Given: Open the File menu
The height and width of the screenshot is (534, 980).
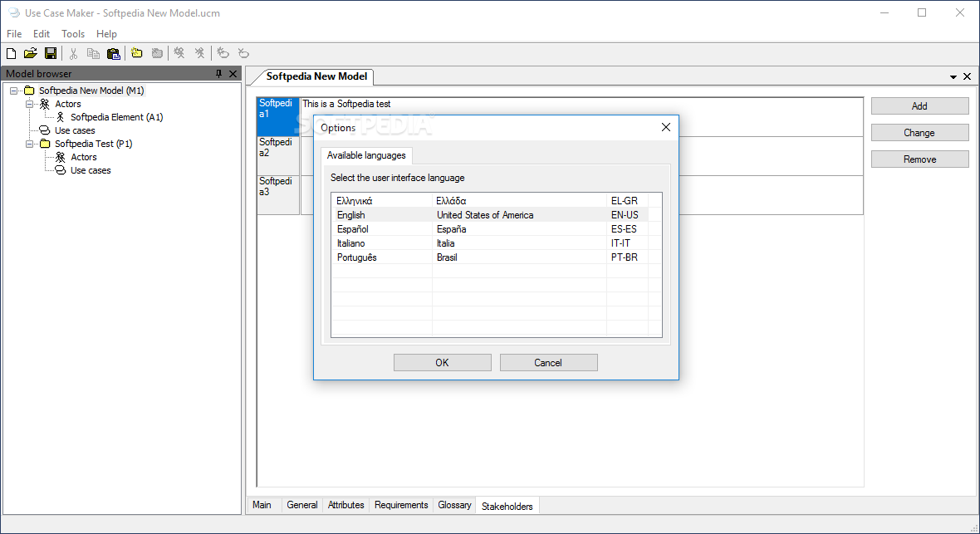Looking at the screenshot, I should (x=14, y=34).
